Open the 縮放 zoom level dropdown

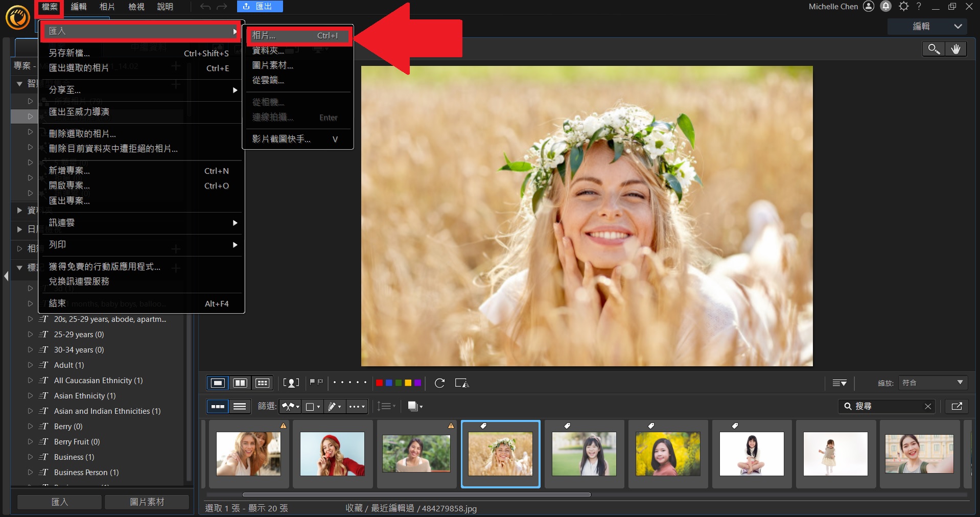coord(932,383)
